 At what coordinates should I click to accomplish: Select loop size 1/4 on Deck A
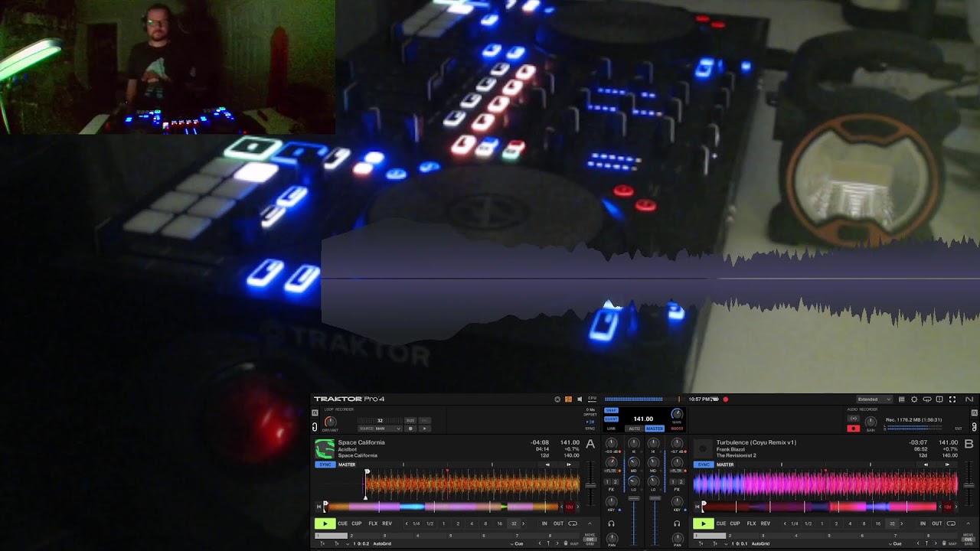click(x=416, y=523)
